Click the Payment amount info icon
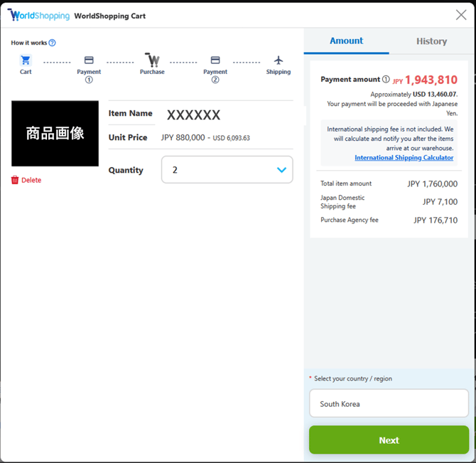This screenshot has width=476, height=463. [386, 80]
